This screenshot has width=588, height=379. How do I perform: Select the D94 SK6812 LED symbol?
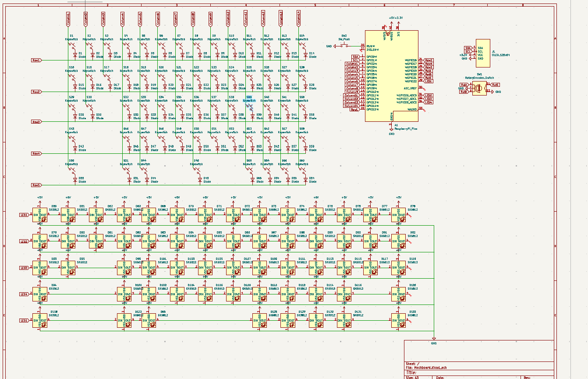pos(40,294)
